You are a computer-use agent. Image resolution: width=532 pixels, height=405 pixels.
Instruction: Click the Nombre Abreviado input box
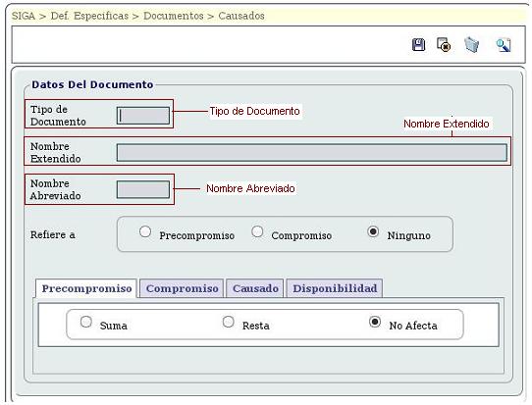(x=143, y=189)
